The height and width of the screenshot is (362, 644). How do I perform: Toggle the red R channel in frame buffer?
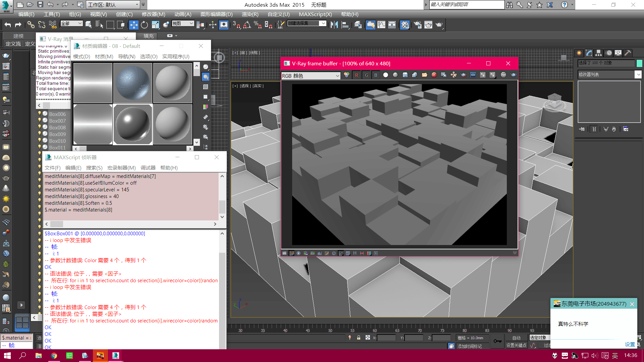click(357, 75)
